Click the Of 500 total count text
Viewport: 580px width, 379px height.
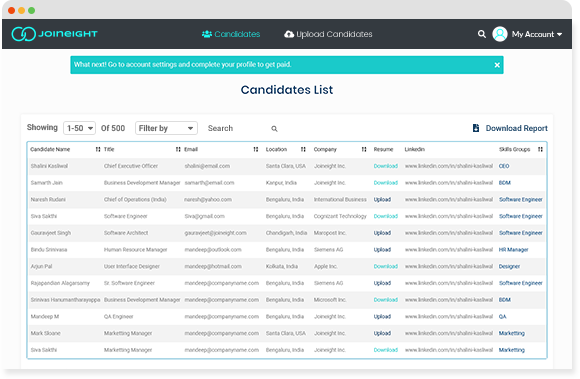[x=113, y=128]
